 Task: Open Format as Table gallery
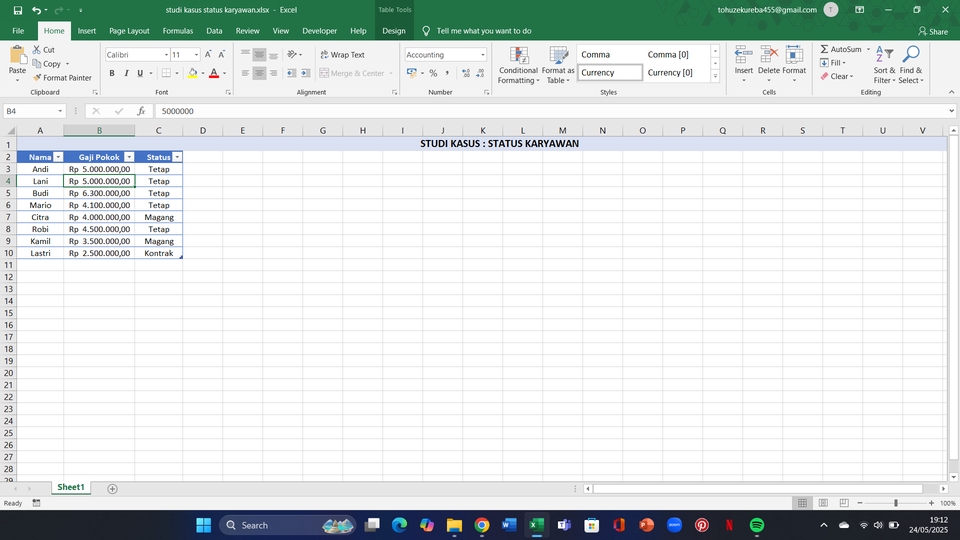click(x=558, y=66)
